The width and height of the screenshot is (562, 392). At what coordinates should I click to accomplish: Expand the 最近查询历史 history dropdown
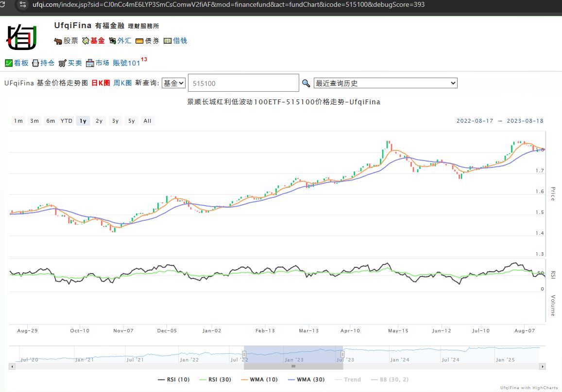click(x=385, y=83)
